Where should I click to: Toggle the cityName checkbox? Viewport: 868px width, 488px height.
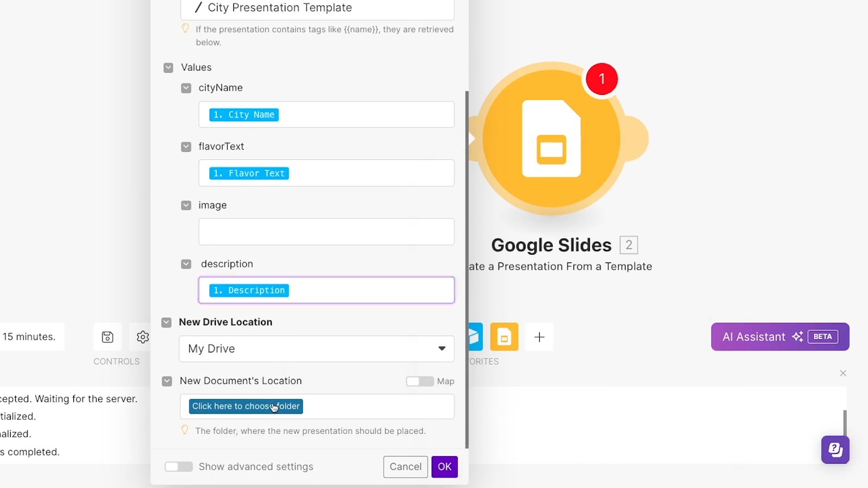pos(186,88)
